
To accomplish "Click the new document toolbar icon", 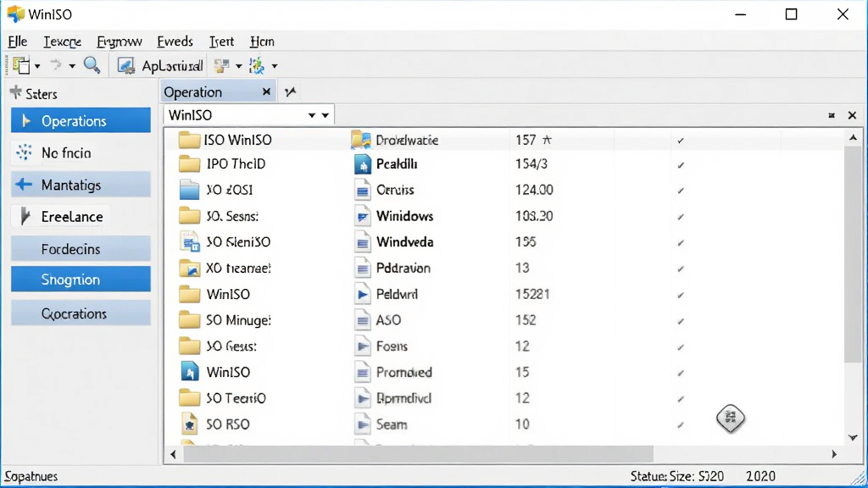I will pos(21,66).
